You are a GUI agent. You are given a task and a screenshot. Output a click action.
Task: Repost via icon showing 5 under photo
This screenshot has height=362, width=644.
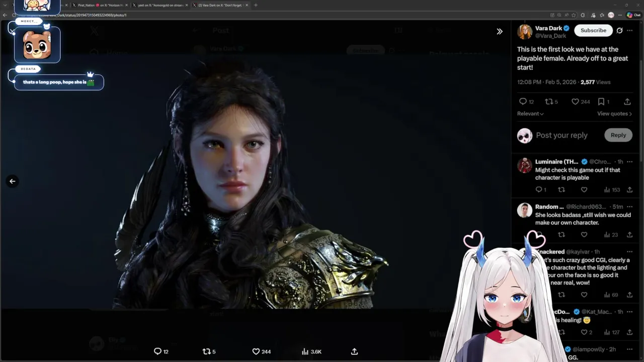point(209,351)
